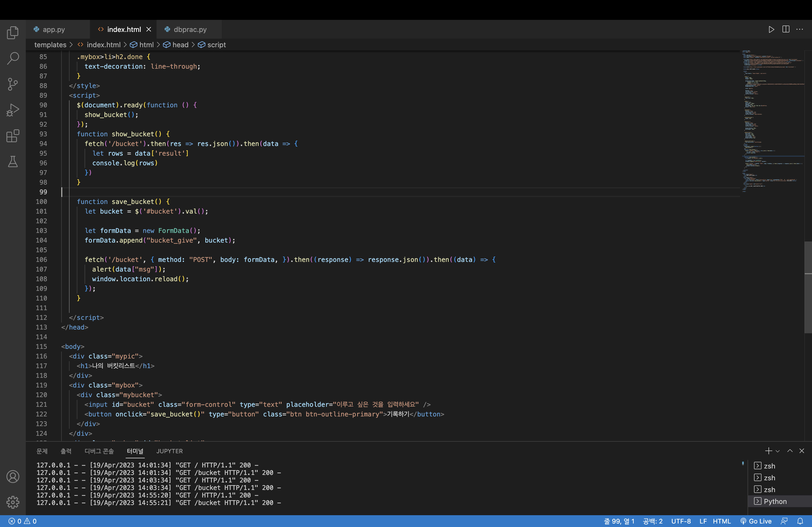Select the Python terminal
The height and width of the screenshot is (527, 812).
coord(779,502)
